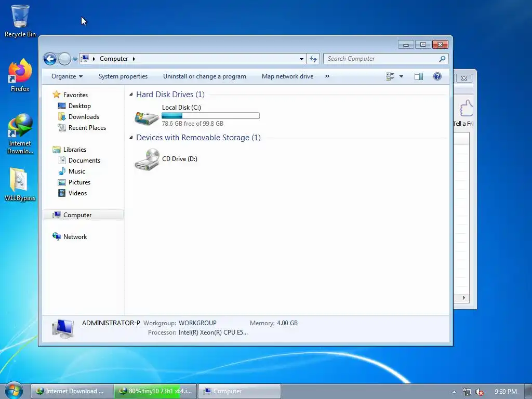
Task: Click the Local Disk (C:) usage bar
Action: pyautogui.click(x=211, y=116)
